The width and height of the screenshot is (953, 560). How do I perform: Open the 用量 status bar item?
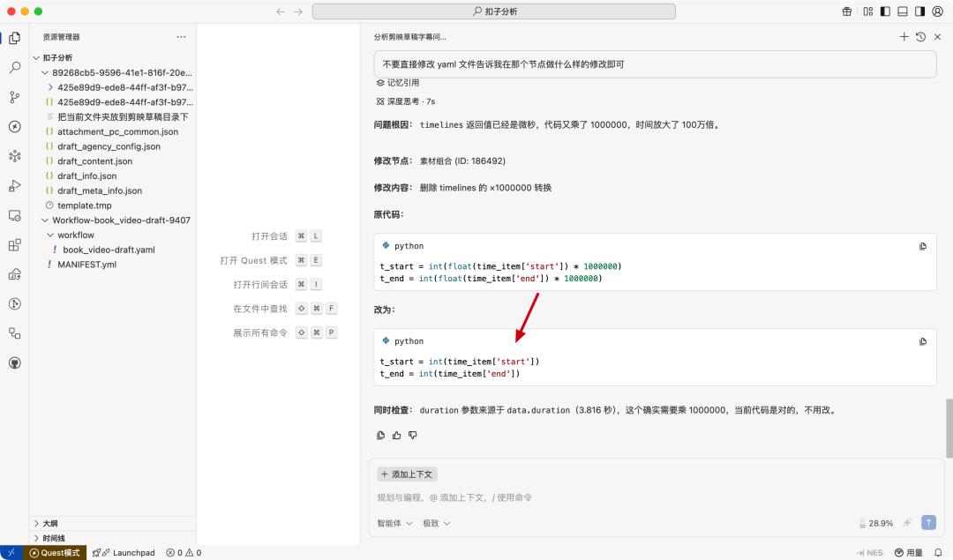(x=909, y=552)
